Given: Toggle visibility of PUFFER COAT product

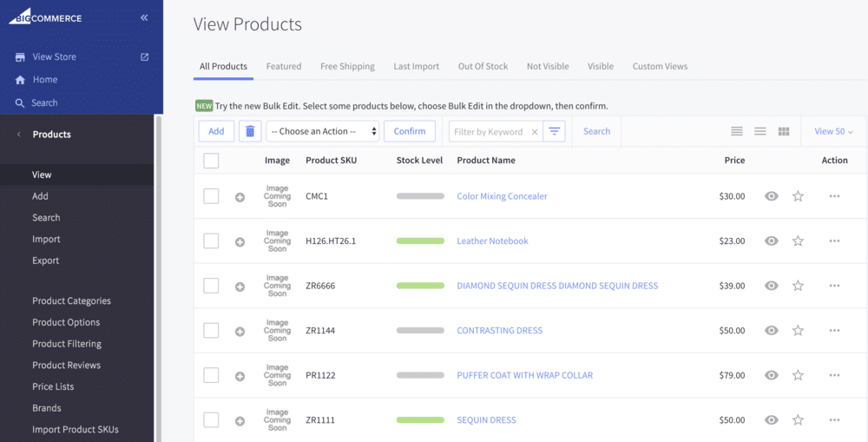Looking at the screenshot, I should (x=771, y=375).
